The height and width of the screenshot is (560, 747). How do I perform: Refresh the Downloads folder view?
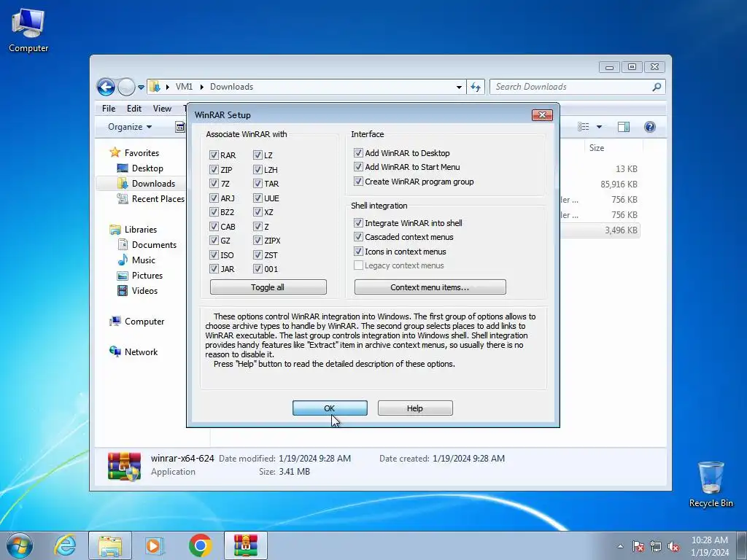click(476, 87)
